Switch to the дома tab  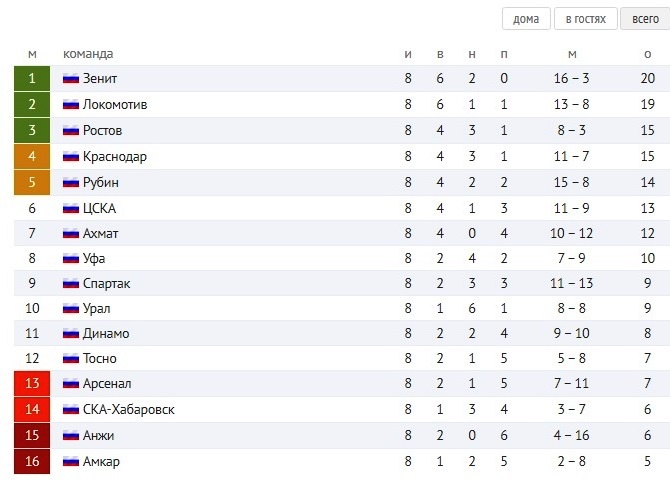point(526,19)
